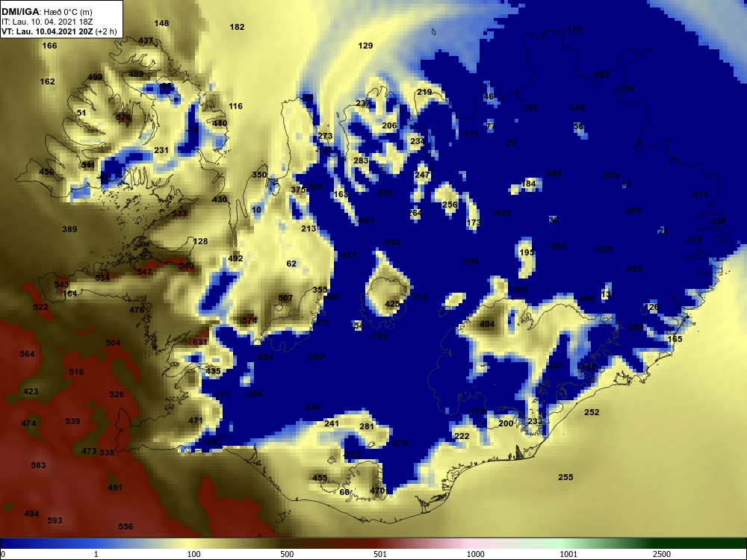
Task: Click the 252 value label
Action: pos(592,412)
